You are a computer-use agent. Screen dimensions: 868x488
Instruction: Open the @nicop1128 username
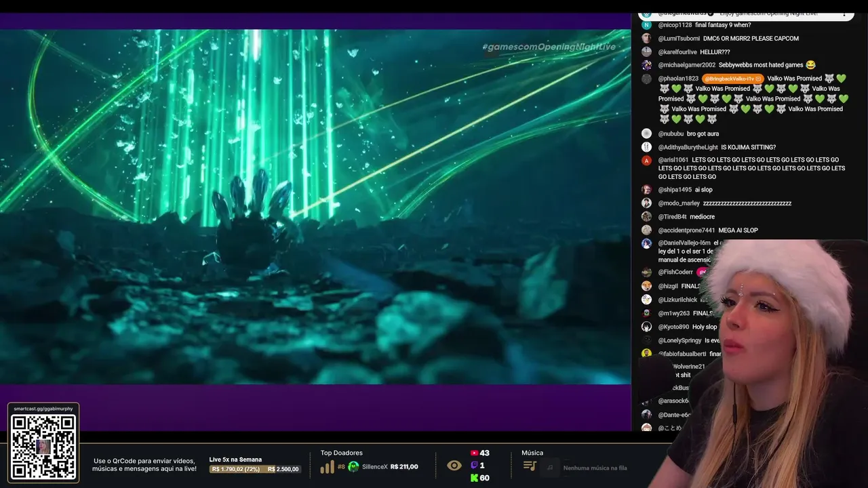pos(675,25)
